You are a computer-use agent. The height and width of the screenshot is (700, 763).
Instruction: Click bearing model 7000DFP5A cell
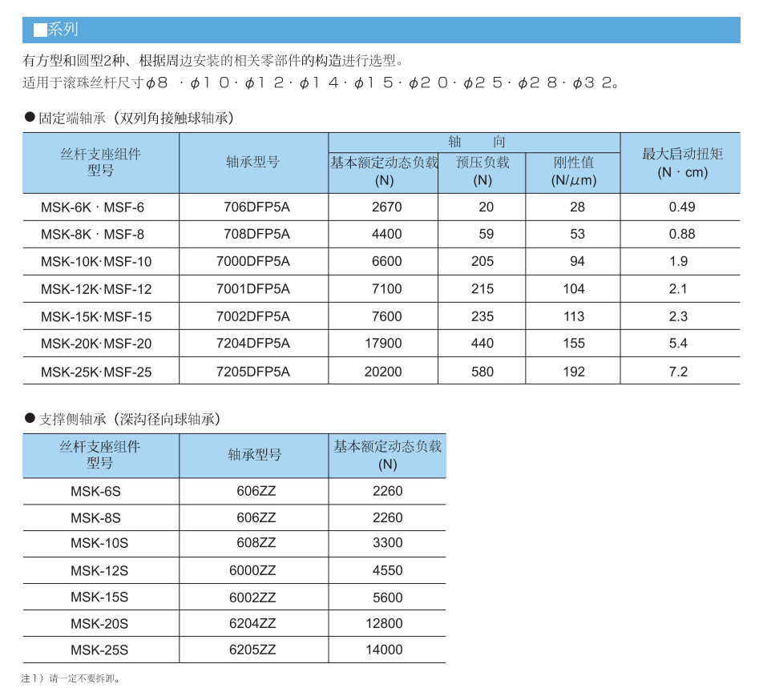(x=253, y=262)
